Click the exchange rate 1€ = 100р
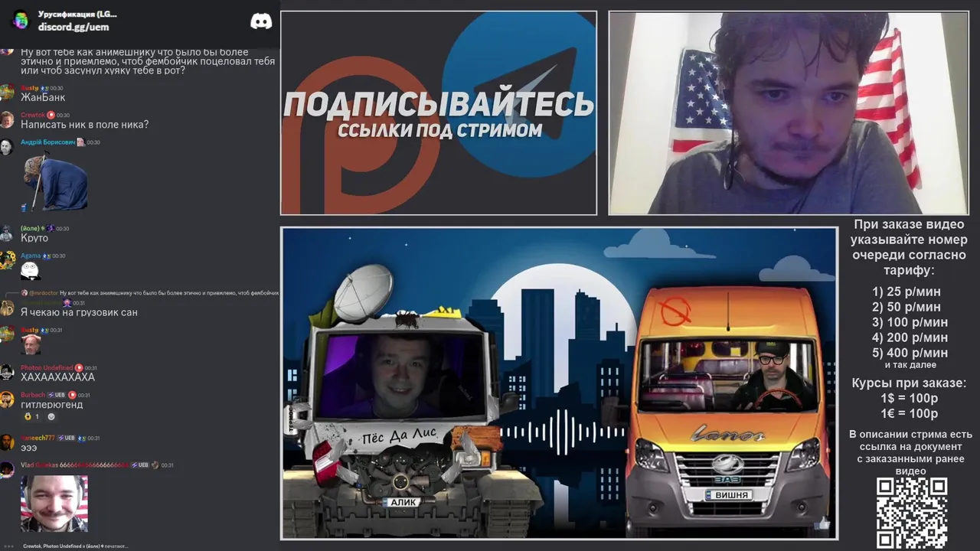Screen dimensions: 980x551 click(909, 413)
